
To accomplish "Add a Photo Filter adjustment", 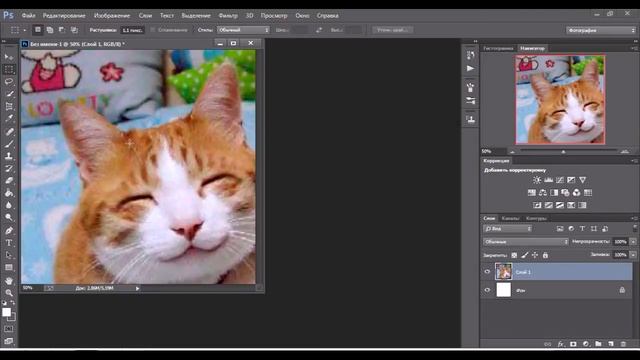I will click(x=565, y=193).
